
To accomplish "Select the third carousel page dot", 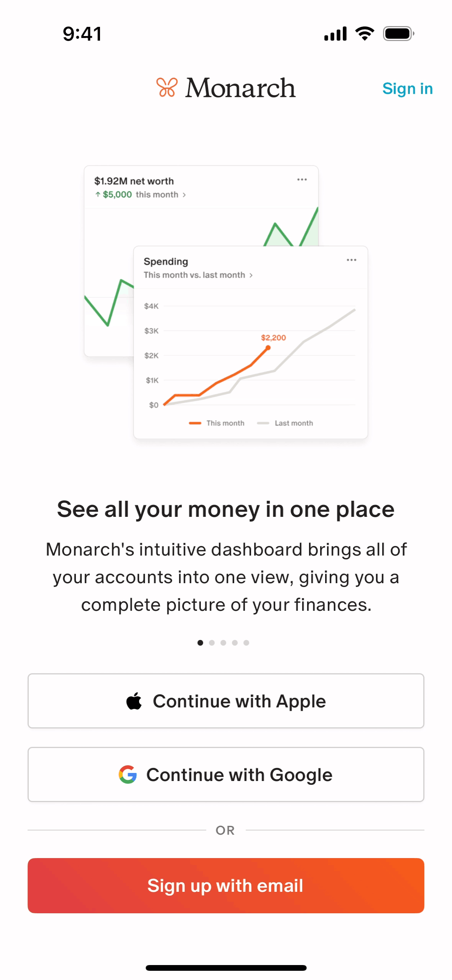I will [223, 643].
